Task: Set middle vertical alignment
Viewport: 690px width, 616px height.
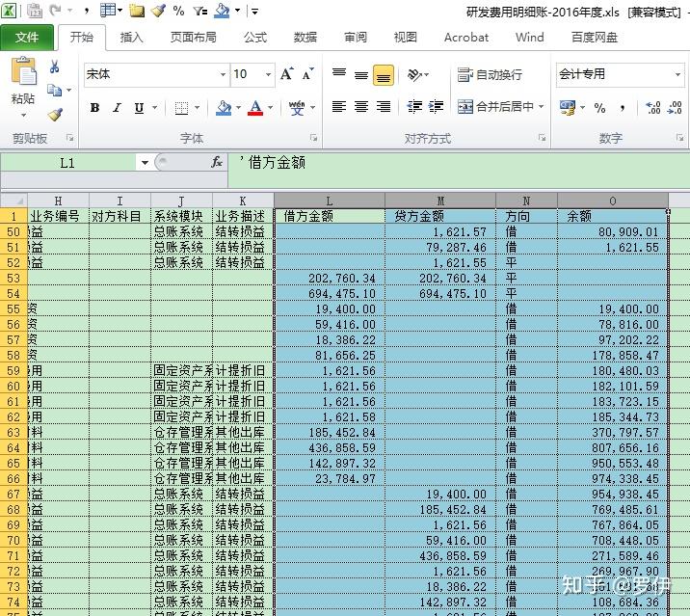Action: tap(361, 74)
